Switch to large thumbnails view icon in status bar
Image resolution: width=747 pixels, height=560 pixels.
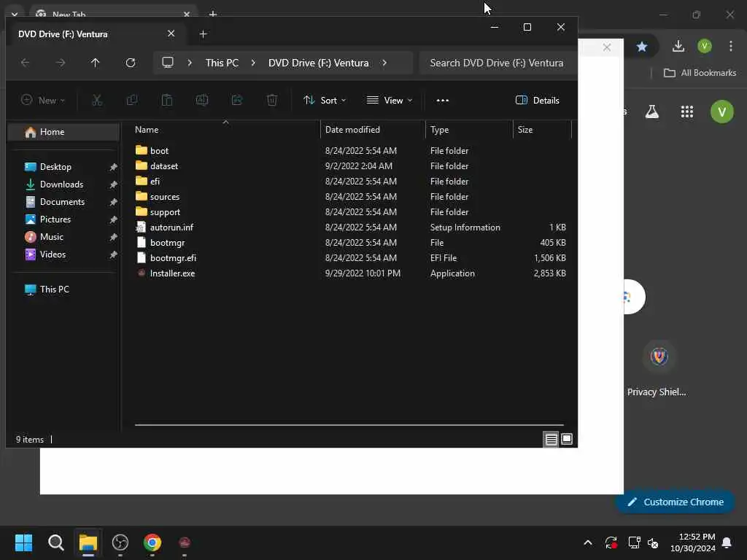tap(567, 439)
